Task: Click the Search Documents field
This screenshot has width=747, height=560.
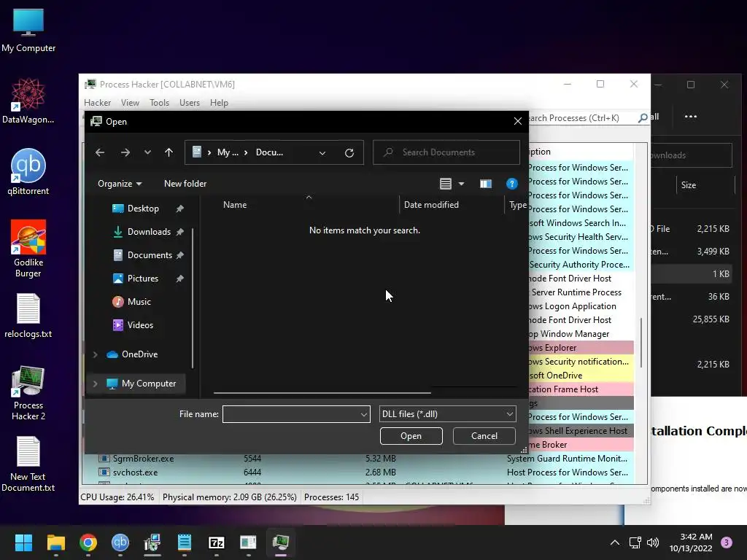Action: click(x=446, y=152)
